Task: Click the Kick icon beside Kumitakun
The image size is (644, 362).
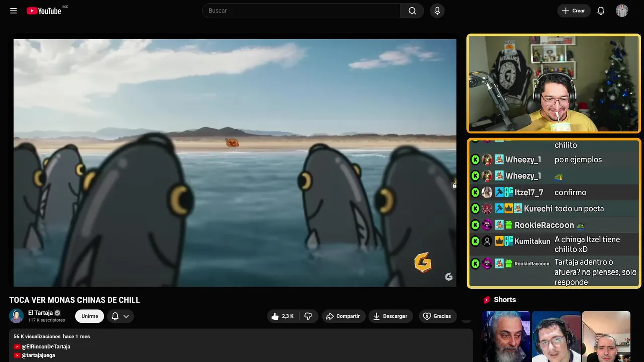Action: click(x=475, y=241)
